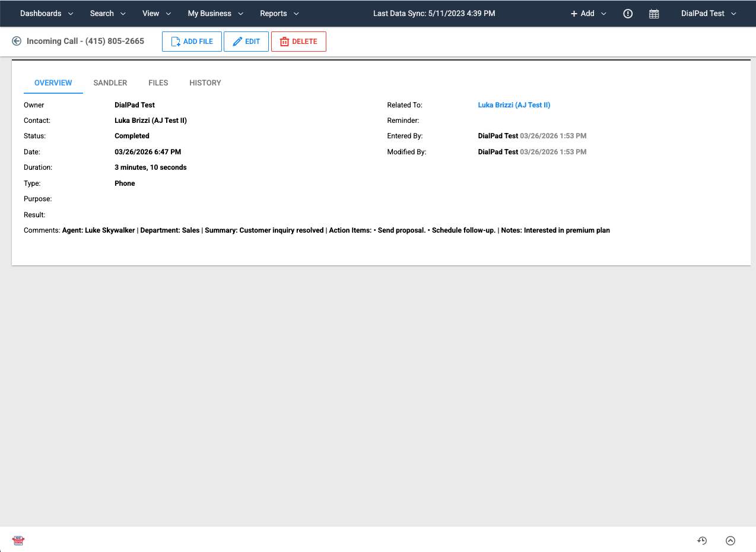Open the Search dropdown menu
756x552 pixels.
coord(108,14)
